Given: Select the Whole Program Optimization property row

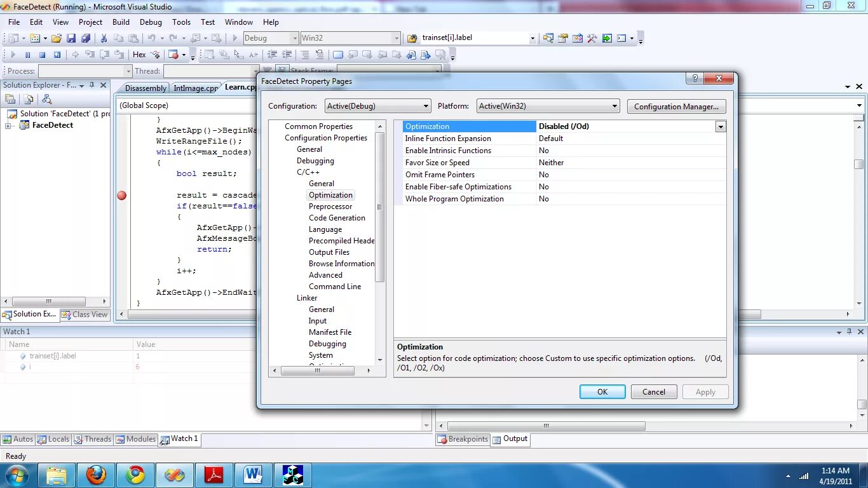Looking at the screenshot, I should pos(564,199).
